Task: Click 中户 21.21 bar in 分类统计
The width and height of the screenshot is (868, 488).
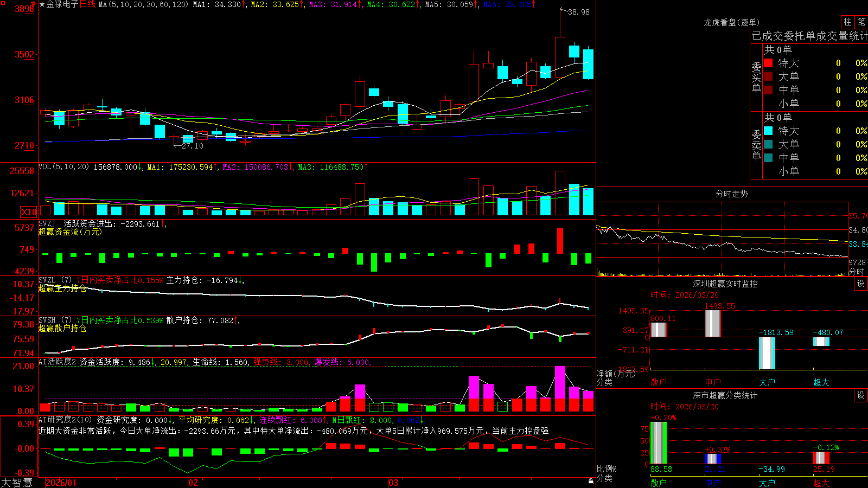Action: pyautogui.click(x=713, y=459)
